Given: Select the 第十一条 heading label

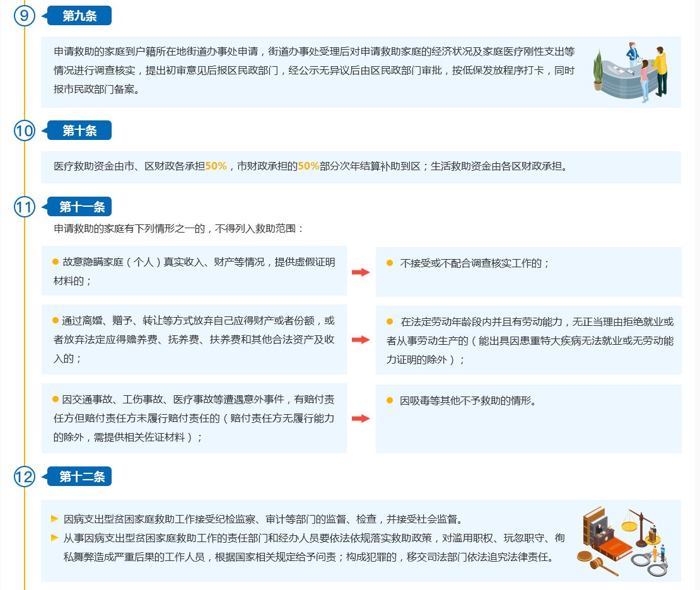Looking at the screenshot, I should point(79,207).
